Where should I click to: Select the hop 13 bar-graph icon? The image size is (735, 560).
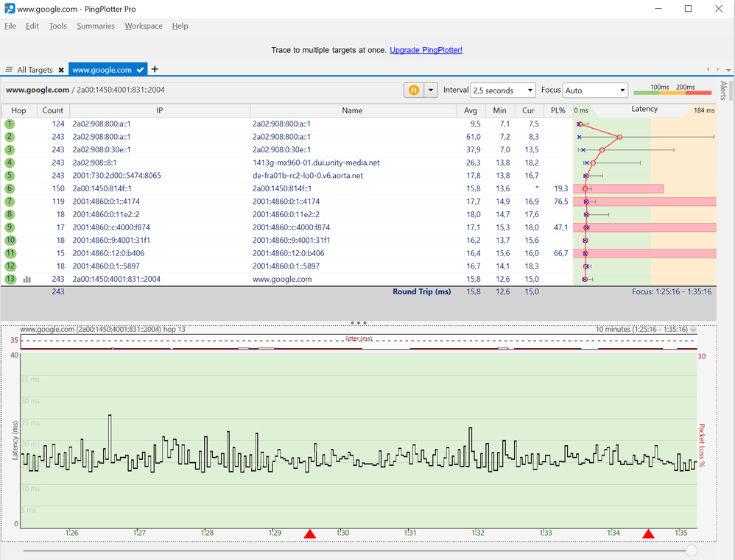(x=27, y=279)
